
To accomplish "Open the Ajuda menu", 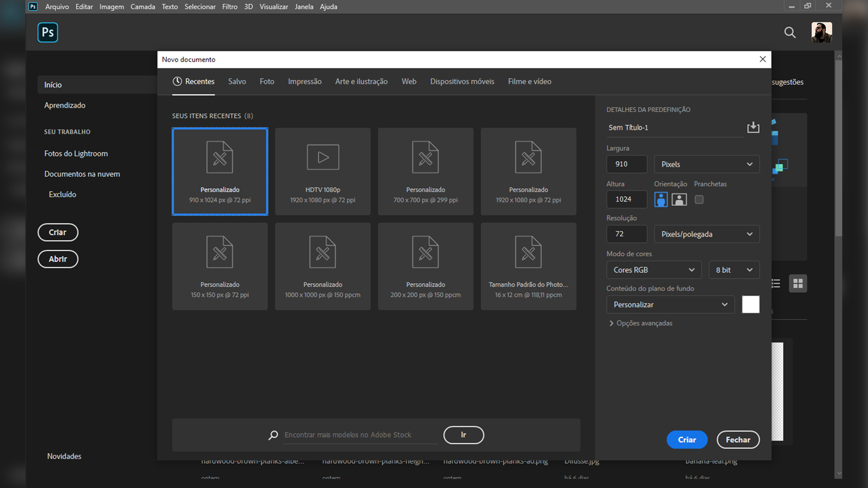I will pos(329,7).
